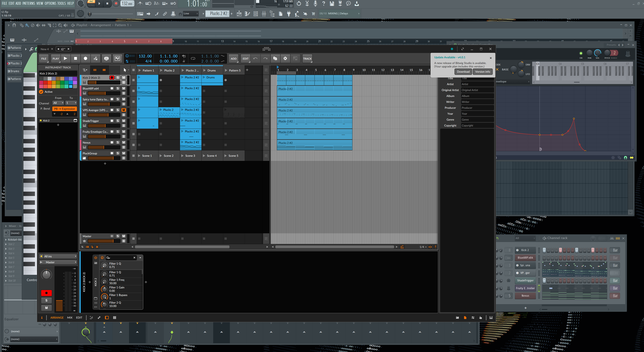This screenshot has width=644, height=352.
Task: Toggle arranger overdub in Bitwig toolbar
Action: pyautogui.click(x=106, y=59)
